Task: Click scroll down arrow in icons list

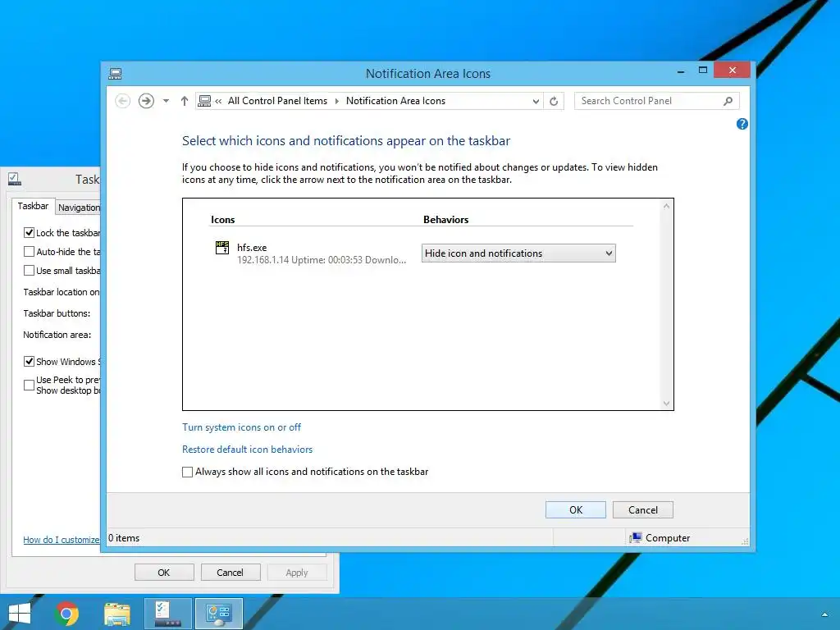Action: 666,404
